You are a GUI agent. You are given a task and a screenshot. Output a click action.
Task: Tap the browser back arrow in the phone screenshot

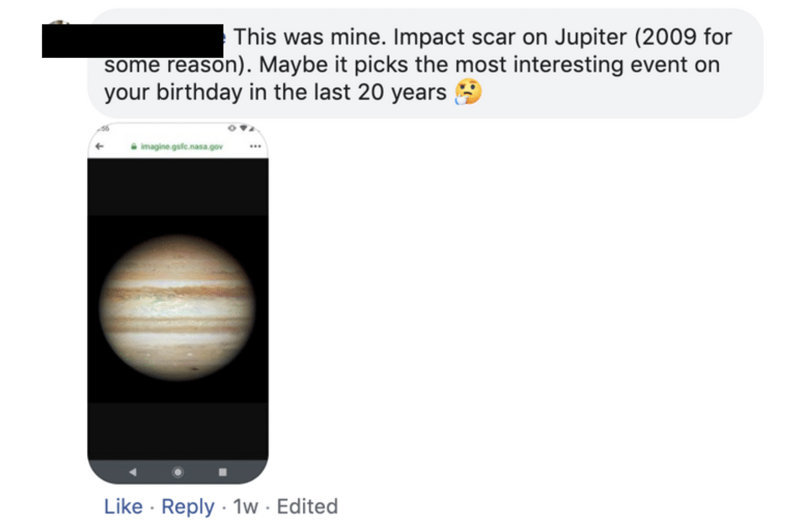click(x=100, y=146)
